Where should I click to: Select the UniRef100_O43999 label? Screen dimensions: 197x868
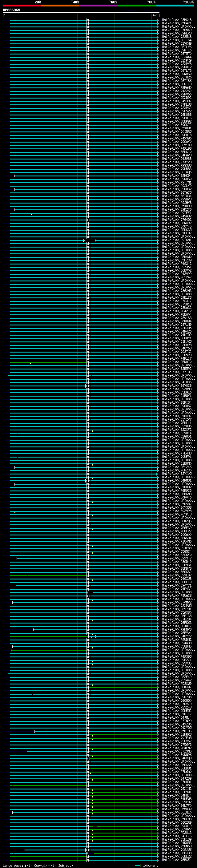tap(177, 274)
